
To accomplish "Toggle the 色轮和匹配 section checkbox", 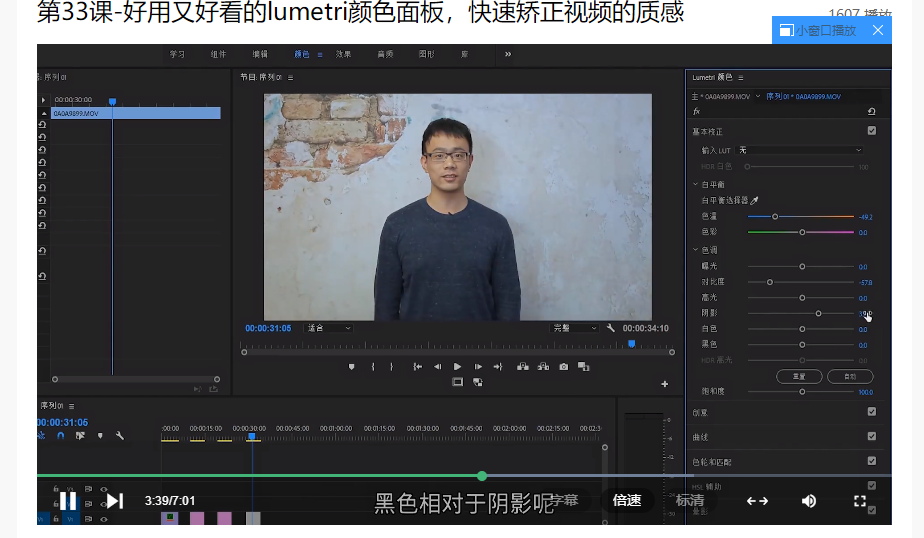I will click(x=871, y=461).
